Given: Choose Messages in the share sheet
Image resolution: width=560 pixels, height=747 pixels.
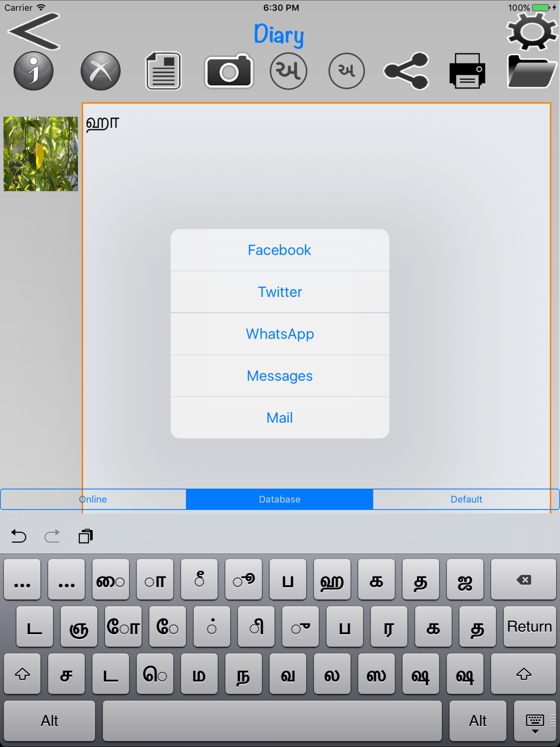Looking at the screenshot, I should coord(280,376).
